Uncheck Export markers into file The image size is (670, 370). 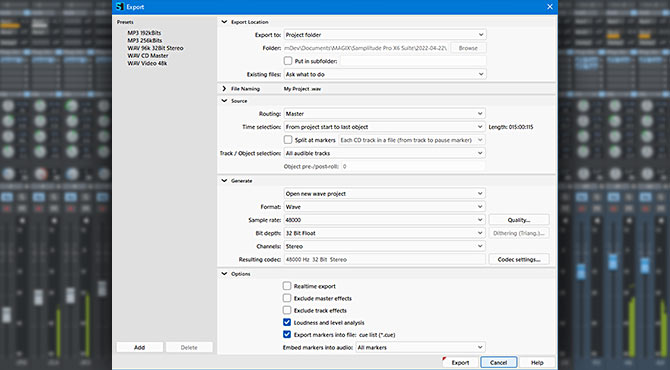287,335
